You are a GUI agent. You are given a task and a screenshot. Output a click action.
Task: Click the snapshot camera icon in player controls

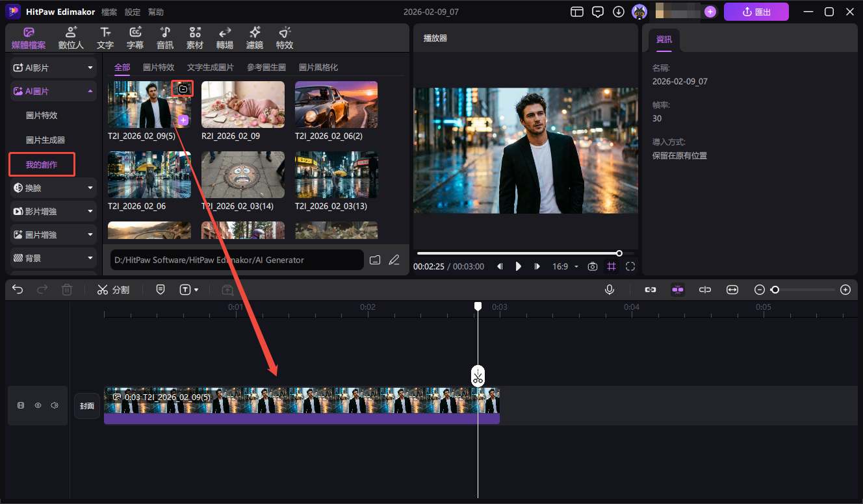(592, 266)
